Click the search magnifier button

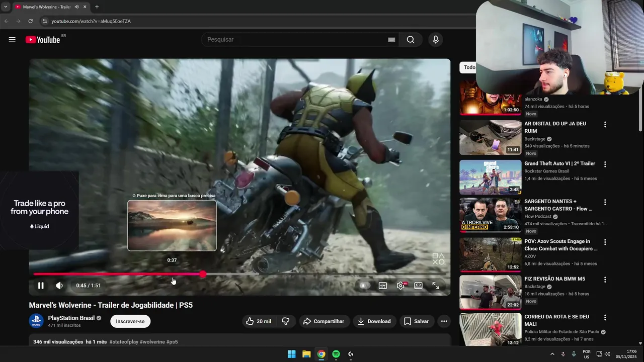point(411,40)
